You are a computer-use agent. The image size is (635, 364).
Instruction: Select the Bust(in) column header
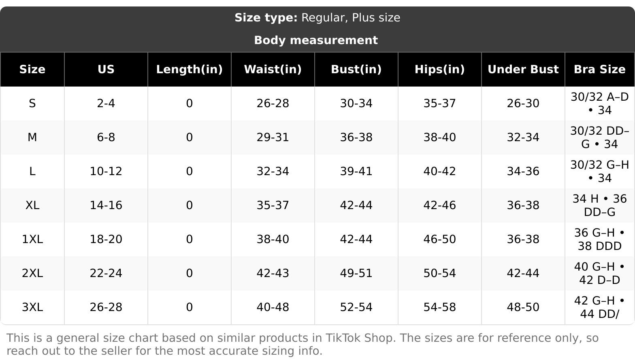(x=356, y=70)
